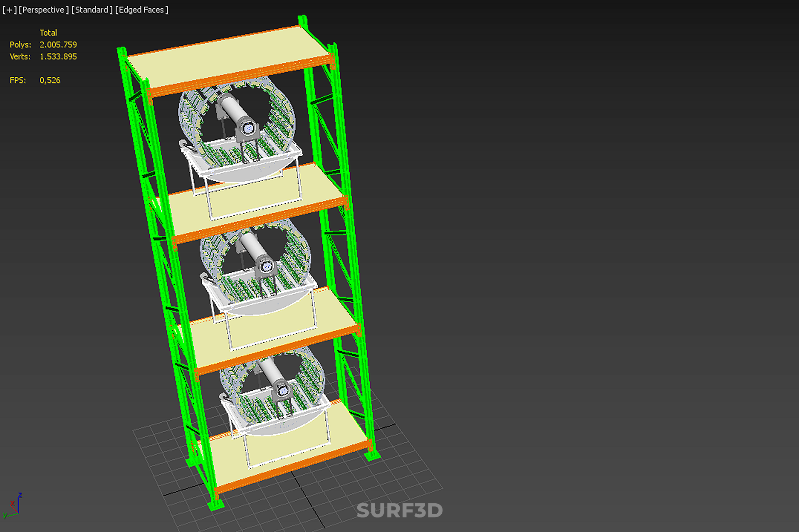The height and width of the screenshot is (532, 799).
Task: Open the Perspective viewport label menu
Action: [x=43, y=10]
